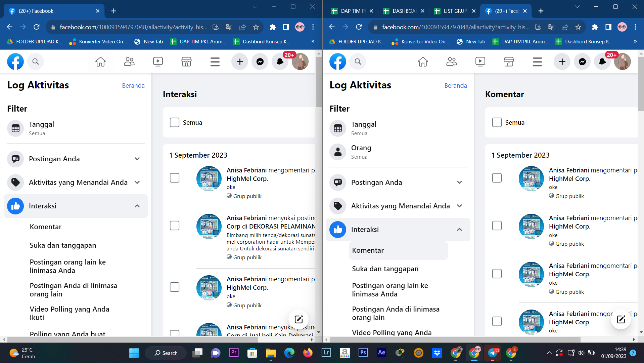Image resolution: width=644 pixels, height=363 pixels.
Task: Open Windows Start menu
Action: (x=134, y=353)
